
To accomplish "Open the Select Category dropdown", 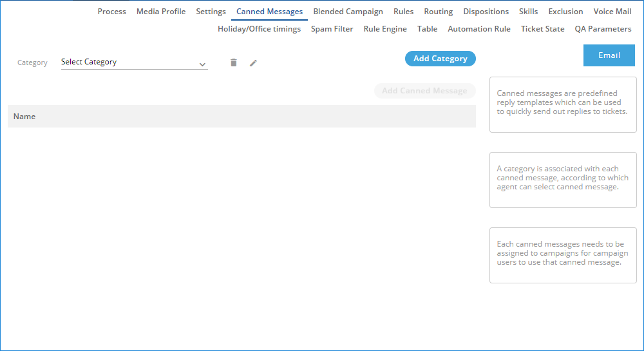I will point(135,62).
